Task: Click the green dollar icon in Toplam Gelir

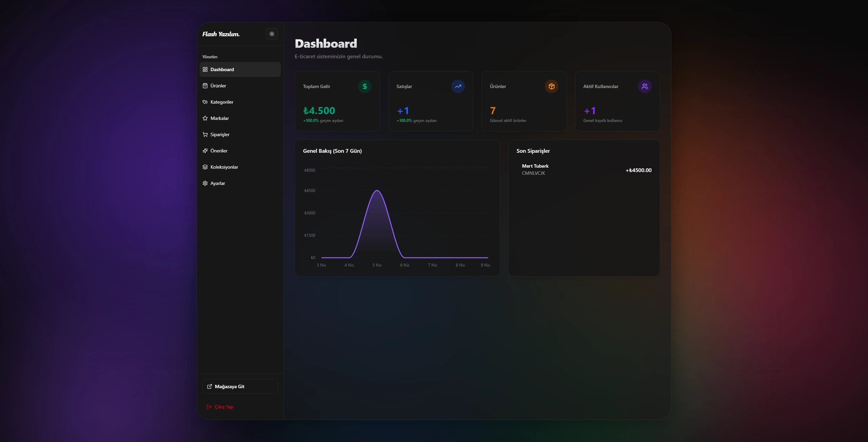Action: pyautogui.click(x=364, y=86)
